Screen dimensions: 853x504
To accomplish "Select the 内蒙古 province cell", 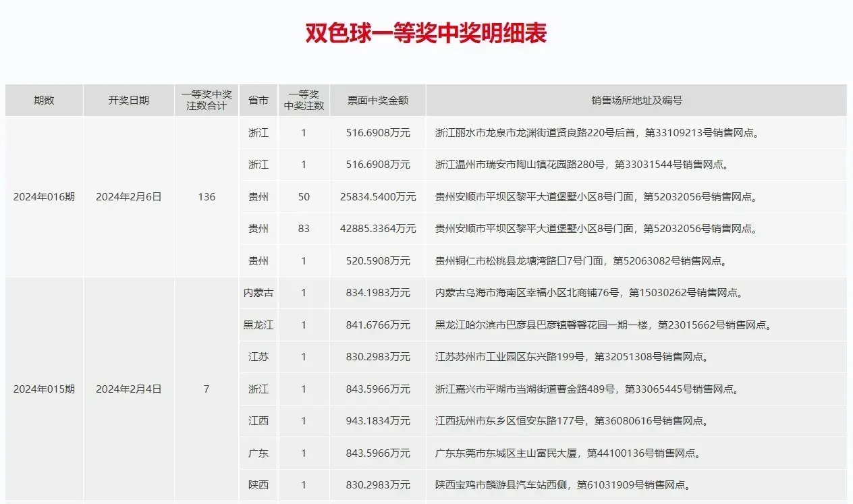I will [258, 293].
